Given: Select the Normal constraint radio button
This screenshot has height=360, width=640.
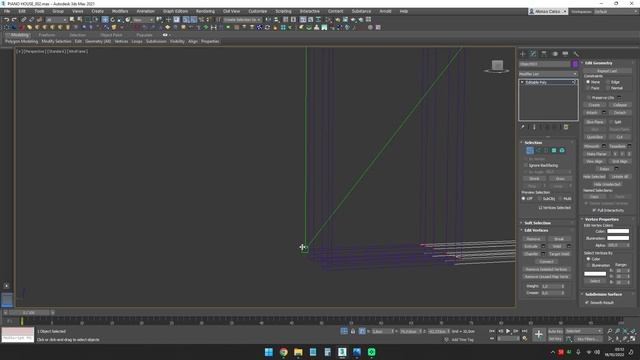Looking at the screenshot, I should point(608,88).
